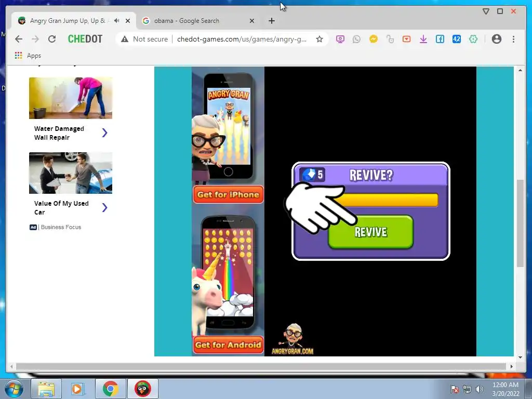Open the WhatsApp extension icon
Image resolution: width=532 pixels, height=399 pixels.
click(x=356, y=39)
